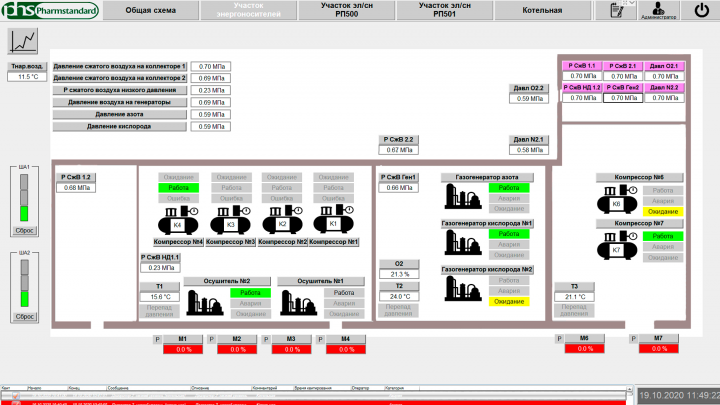Click the ША2 Сброс button
This screenshot has height=405, width=720.
[24, 316]
